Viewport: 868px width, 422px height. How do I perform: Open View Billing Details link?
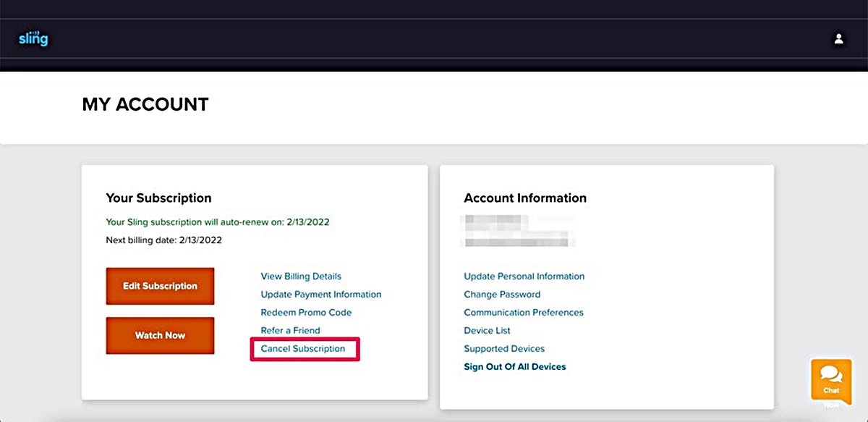301,277
